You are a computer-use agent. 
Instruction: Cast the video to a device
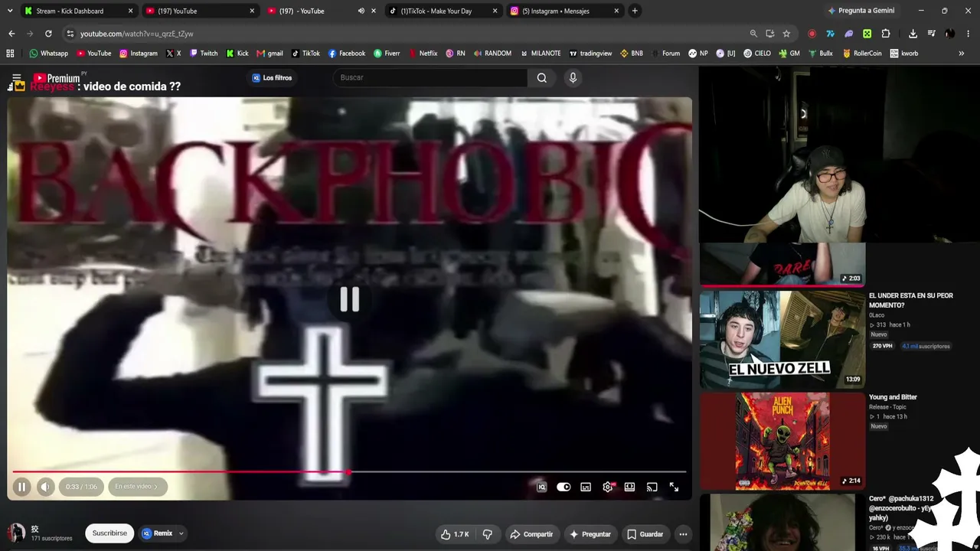[x=652, y=487]
